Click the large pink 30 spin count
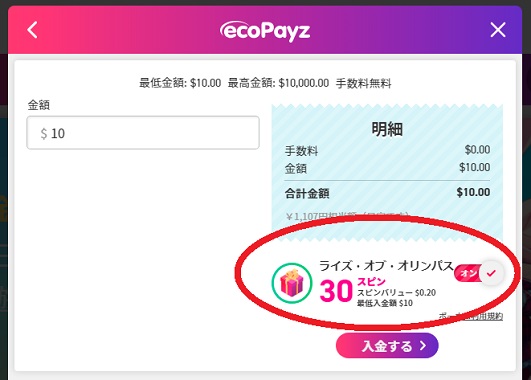 336,291
